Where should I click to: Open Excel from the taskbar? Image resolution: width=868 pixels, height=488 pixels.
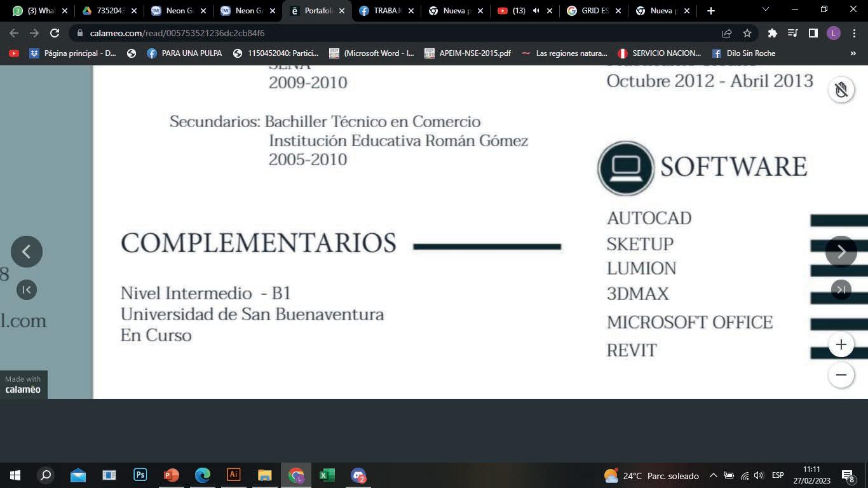point(327,475)
